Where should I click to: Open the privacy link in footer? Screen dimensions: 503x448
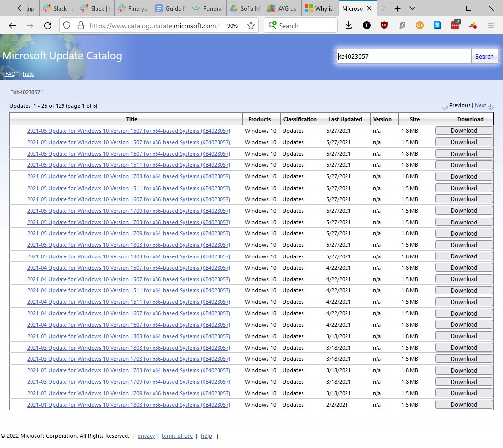146,436
